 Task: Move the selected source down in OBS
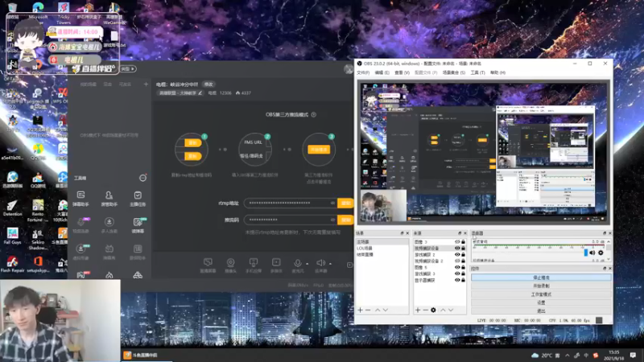click(x=451, y=310)
